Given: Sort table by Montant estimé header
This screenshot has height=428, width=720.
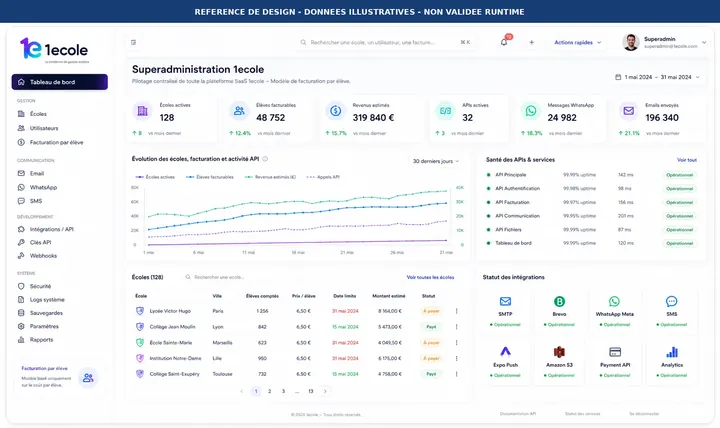Looking at the screenshot, I should [x=388, y=296].
